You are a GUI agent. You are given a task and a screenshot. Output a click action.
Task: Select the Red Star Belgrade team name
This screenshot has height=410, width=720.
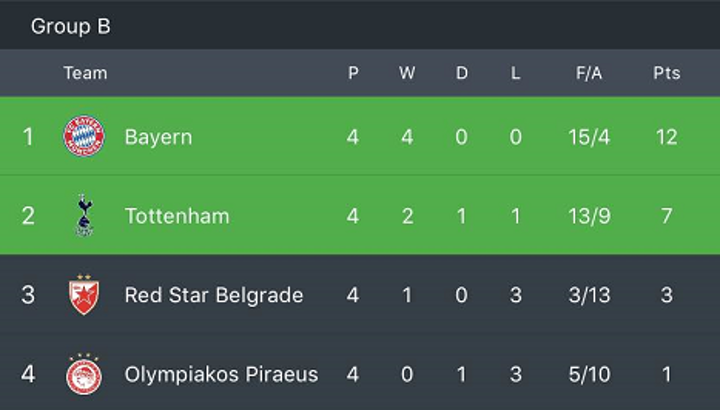coord(214,295)
